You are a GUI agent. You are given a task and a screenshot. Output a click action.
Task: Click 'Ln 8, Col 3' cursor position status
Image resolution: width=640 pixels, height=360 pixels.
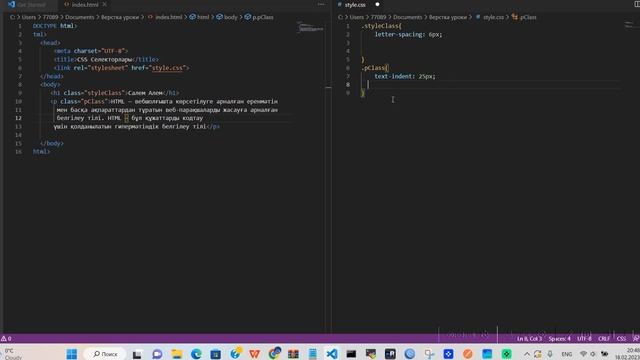529,339
